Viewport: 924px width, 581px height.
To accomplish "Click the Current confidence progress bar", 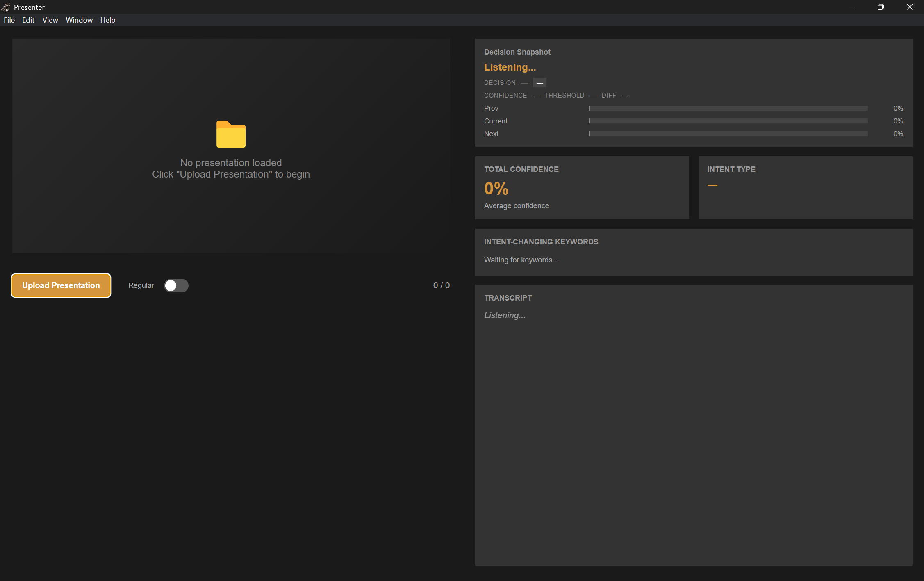I will click(x=728, y=121).
